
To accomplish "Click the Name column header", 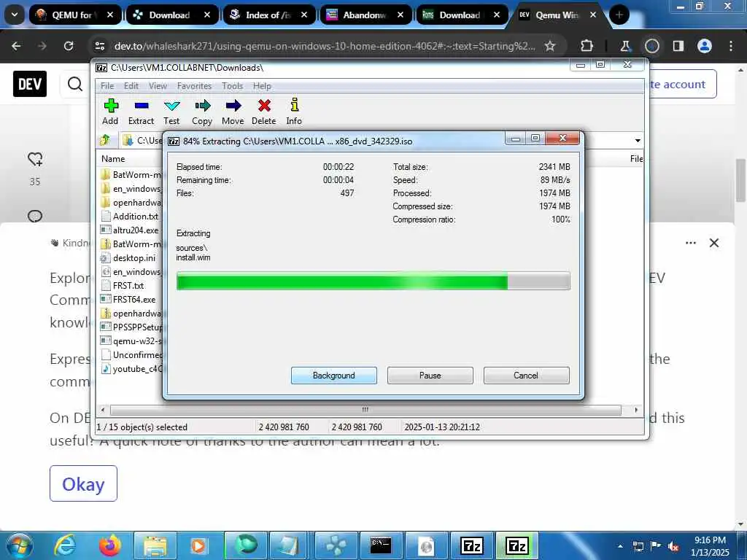I will [113, 158].
